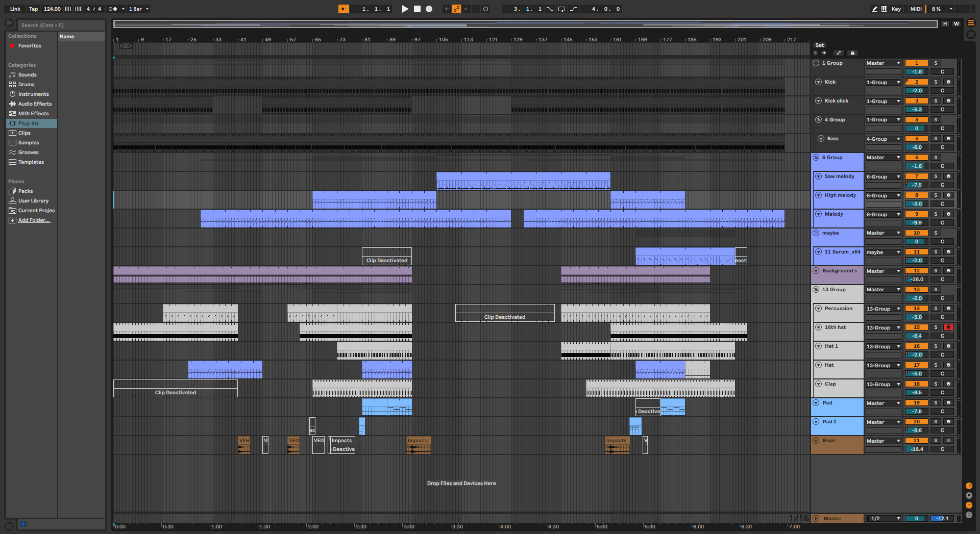
Task: Toggle the Kick track activator 2
Action: click(916, 82)
